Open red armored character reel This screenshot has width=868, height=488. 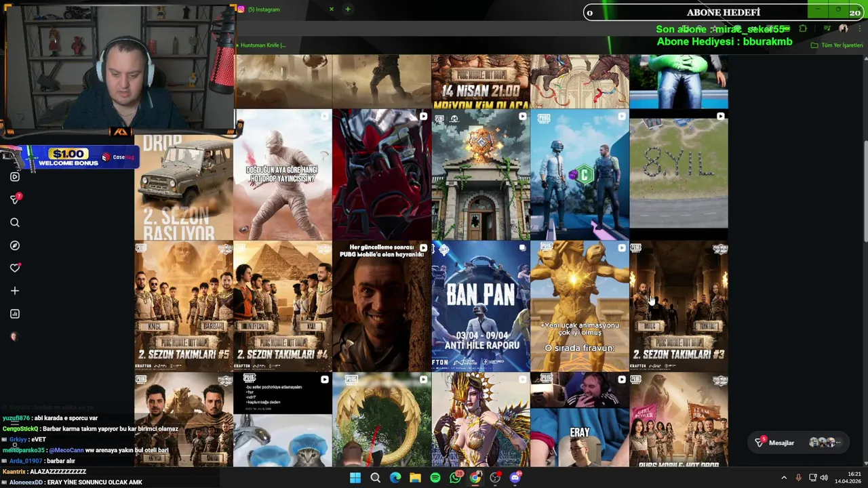pos(382,175)
